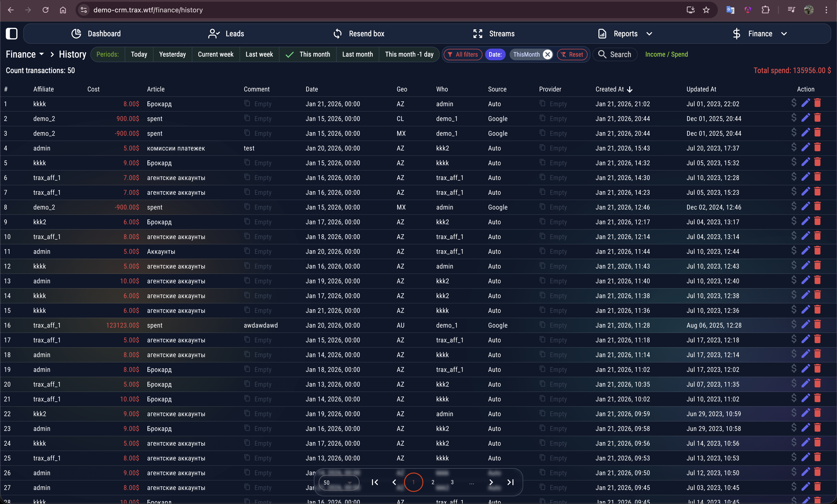Click 'Аккаунты' article in row 11
The width and height of the screenshot is (837, 504).
[x=161, y=251]
